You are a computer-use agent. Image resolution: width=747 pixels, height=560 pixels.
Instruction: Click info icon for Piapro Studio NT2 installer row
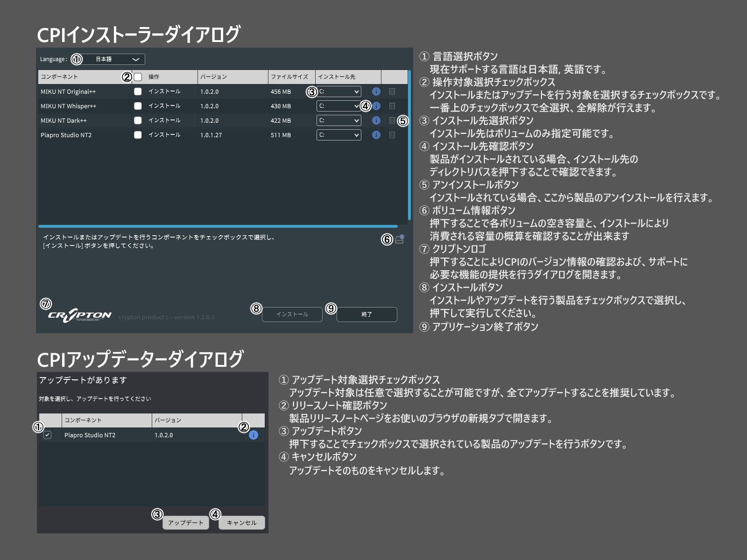(376, 135)
